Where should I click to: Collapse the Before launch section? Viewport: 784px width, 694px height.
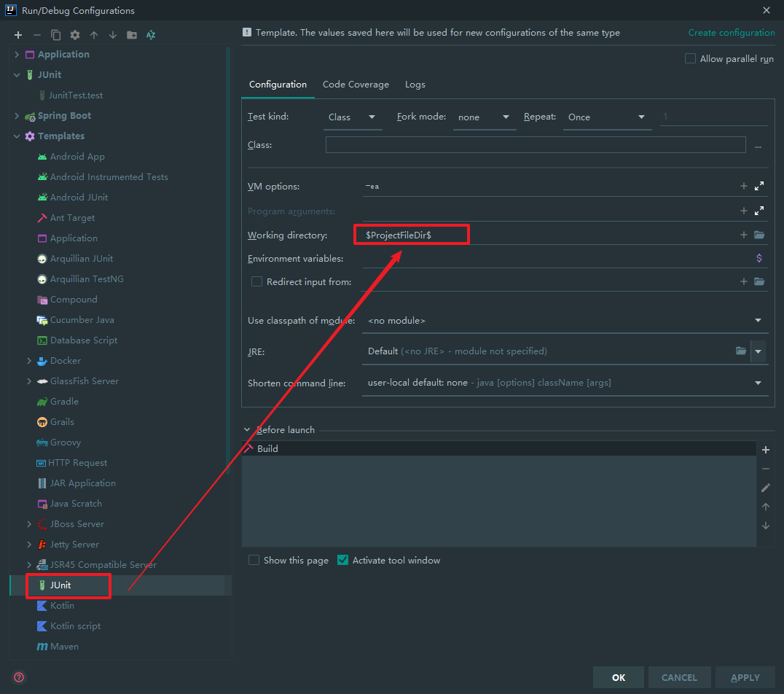[247, 430]
